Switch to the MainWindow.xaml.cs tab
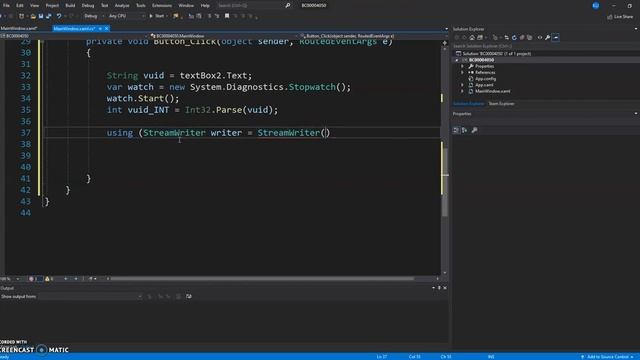The height and width of the screenshot is (360, 640). (74, 29)
